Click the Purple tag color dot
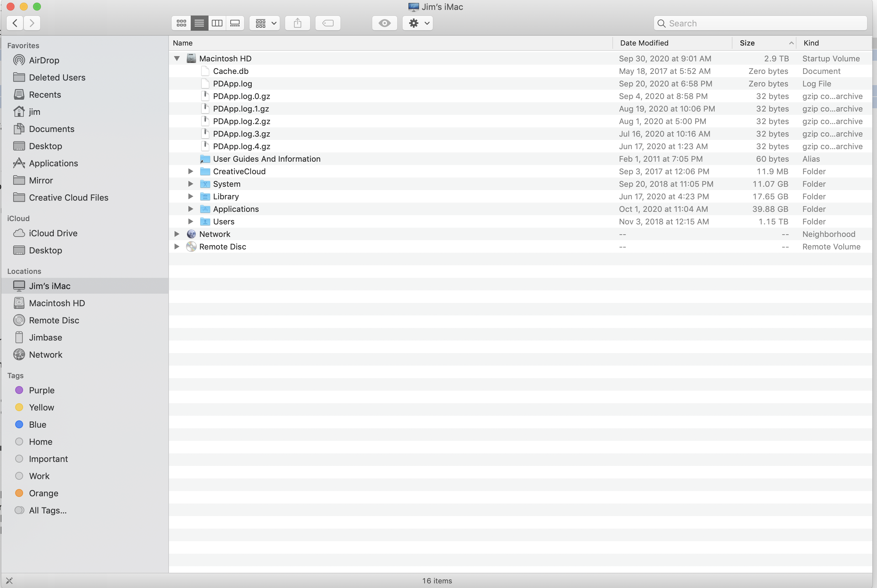 (19, 390)
